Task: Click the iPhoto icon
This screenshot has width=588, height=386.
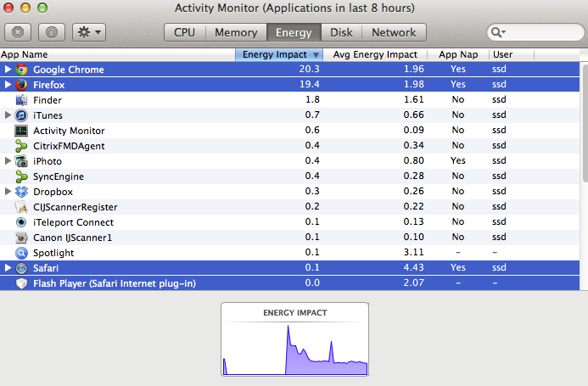Action: (21, 161)
